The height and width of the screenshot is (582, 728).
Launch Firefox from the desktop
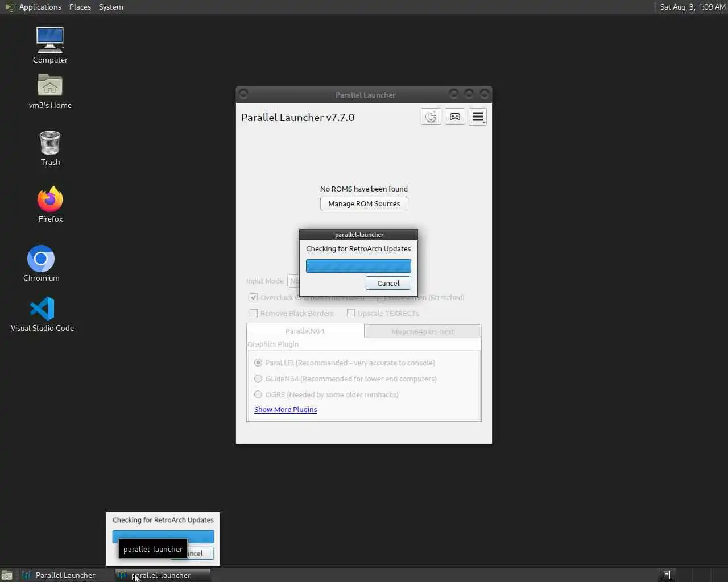tap(50, 205)
